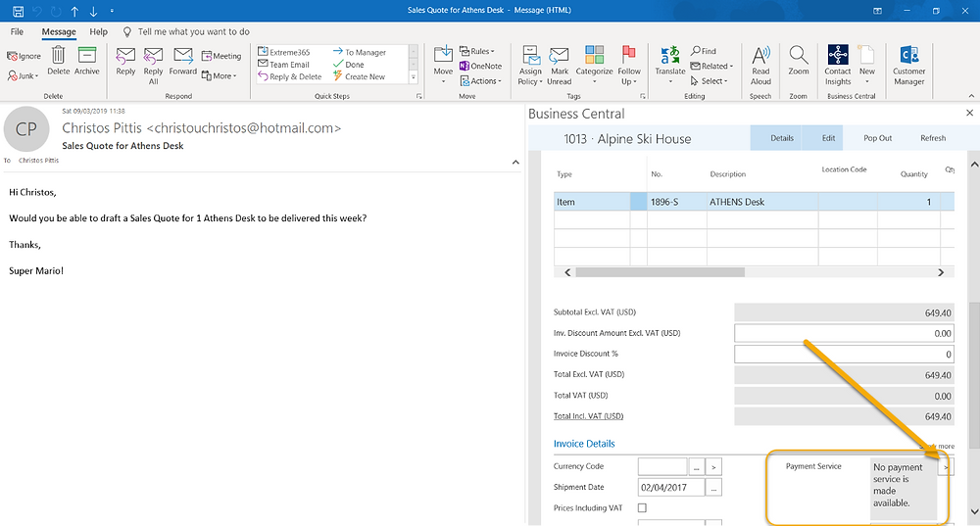Forward this email

pos(182,62)
